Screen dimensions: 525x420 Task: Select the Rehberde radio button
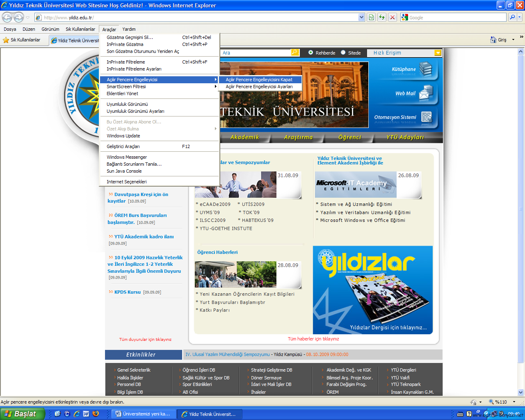(311, 52)
